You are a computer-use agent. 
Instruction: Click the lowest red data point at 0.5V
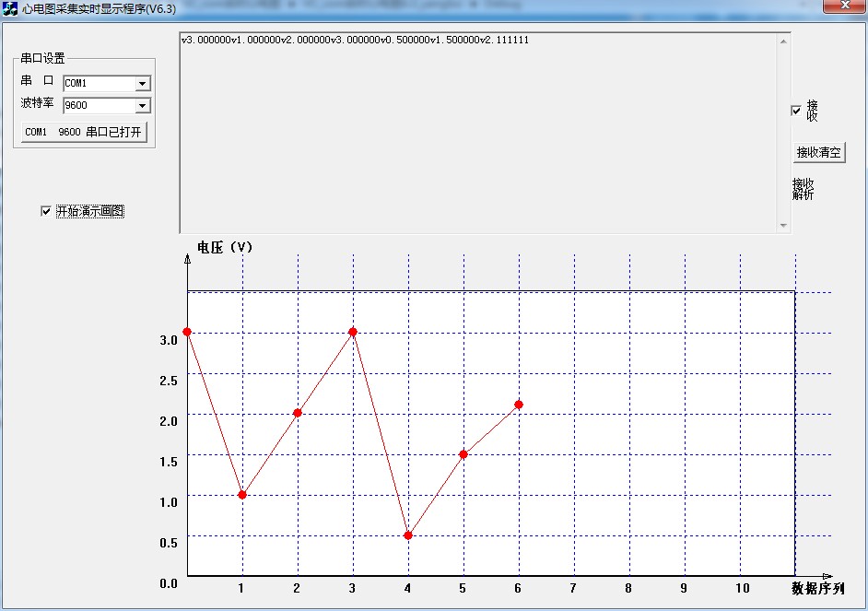tap(407, 534)
